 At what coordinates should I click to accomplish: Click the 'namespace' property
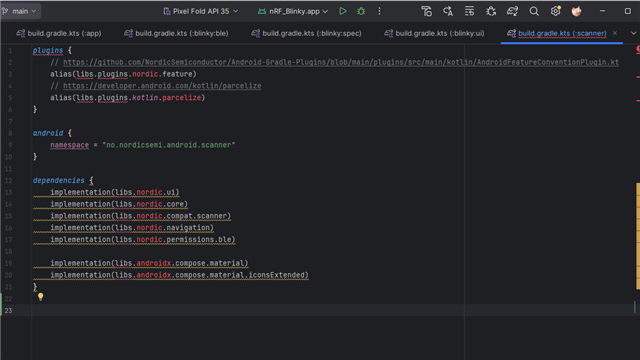[x=69, y=145]
